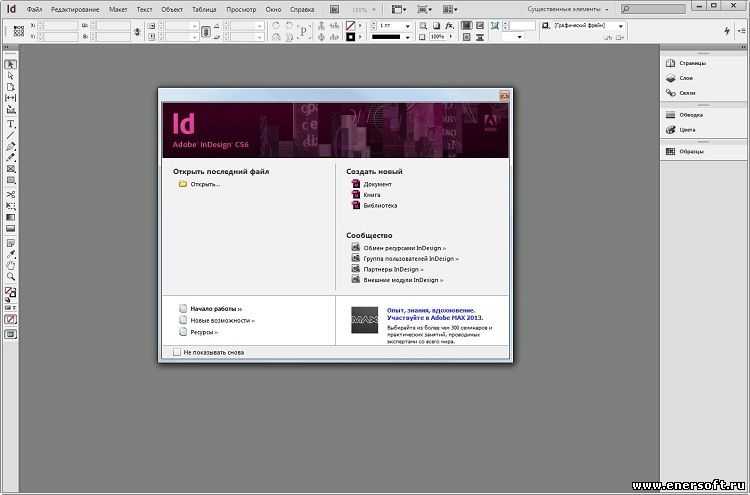
Task: Select the Zoom tool
Action: coord(10,276)
